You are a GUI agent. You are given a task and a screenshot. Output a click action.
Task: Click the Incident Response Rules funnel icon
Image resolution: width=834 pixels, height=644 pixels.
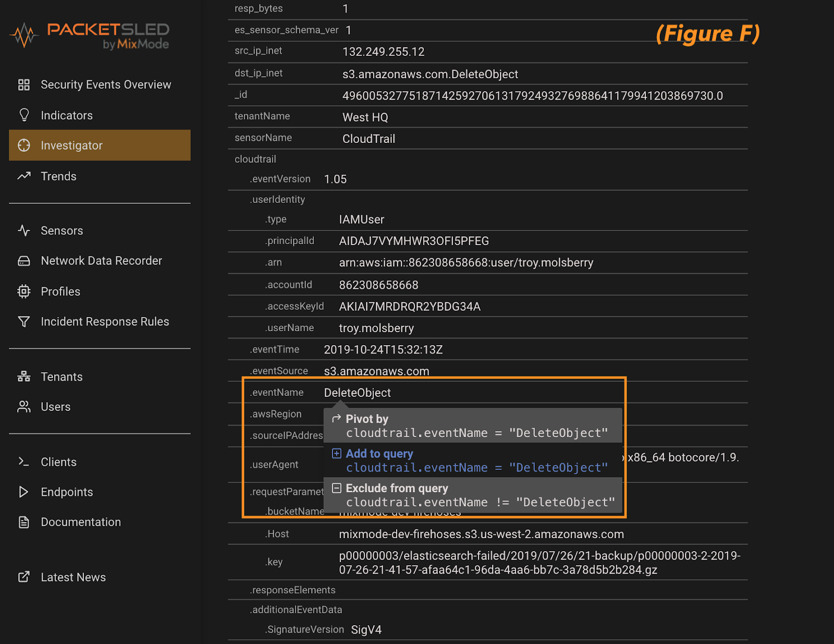[24, 322]
